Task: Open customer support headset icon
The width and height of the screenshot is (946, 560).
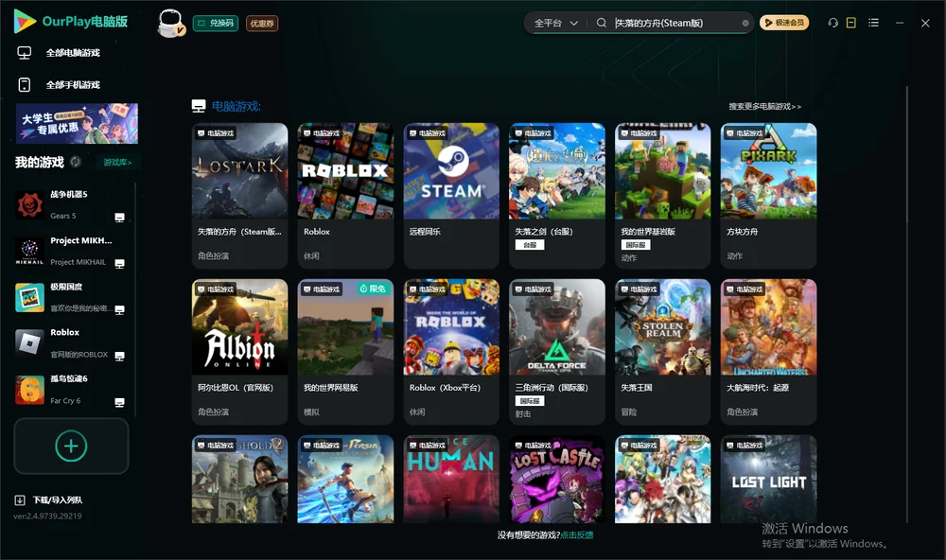Action: tap(833, 23)
